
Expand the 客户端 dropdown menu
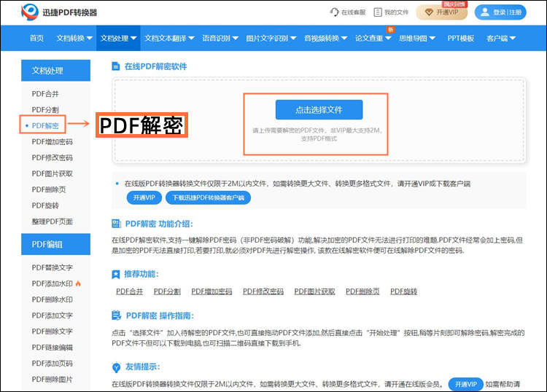[x=512, y=39]
